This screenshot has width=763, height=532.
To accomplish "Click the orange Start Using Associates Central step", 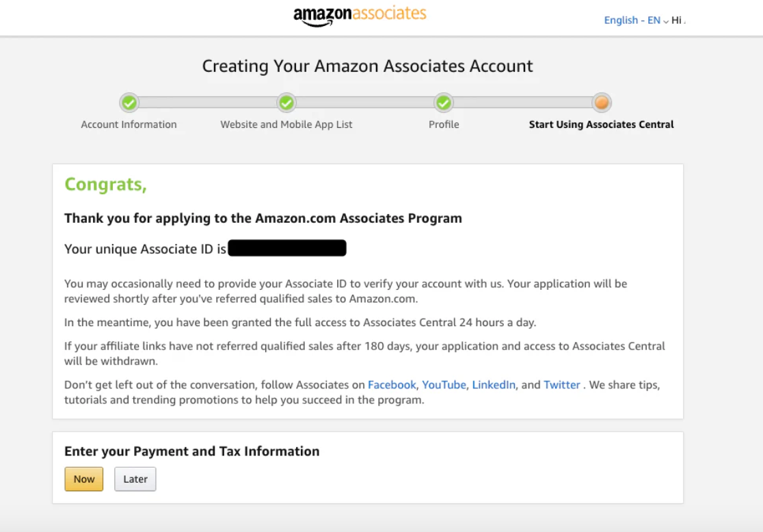I will pyautogui.click(x=602, y=103).
